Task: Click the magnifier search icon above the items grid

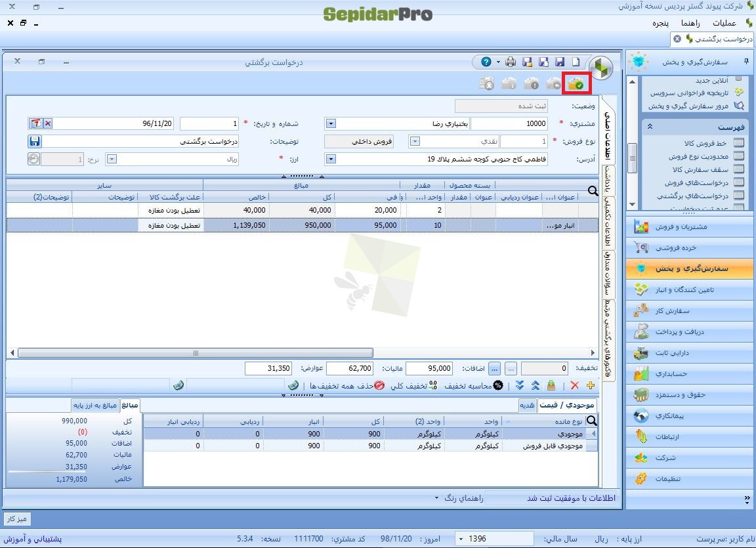Action: point(593,192)
